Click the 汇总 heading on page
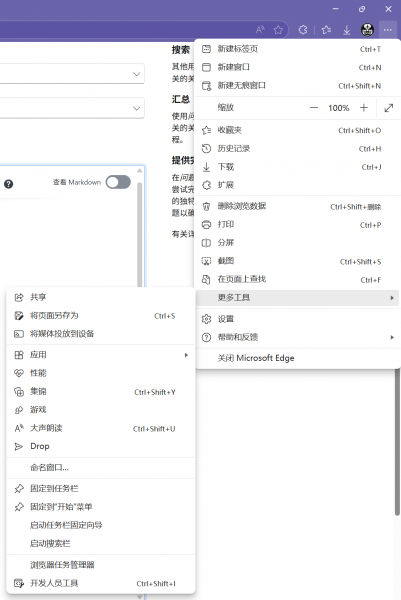 pos(181,99)
